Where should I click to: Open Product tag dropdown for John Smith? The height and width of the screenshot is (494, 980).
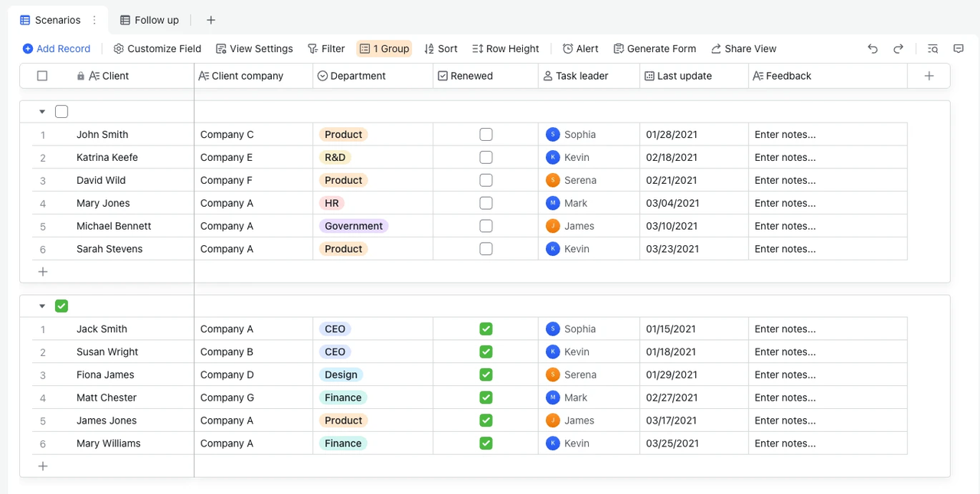(343, 134)
